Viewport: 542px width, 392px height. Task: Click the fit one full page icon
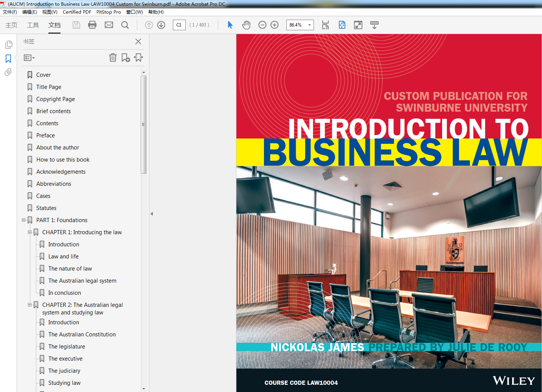coord(342,25)
